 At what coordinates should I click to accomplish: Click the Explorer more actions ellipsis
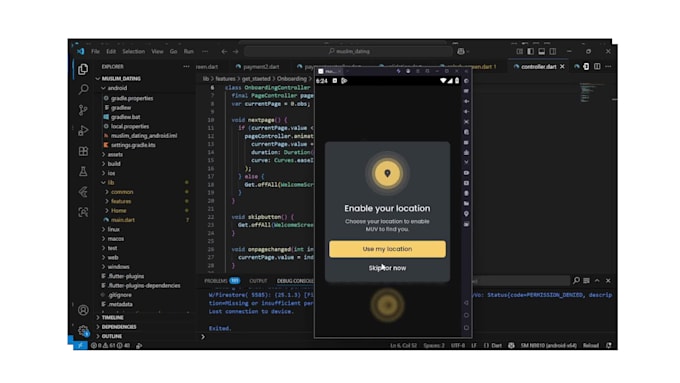tap(186, 66)
